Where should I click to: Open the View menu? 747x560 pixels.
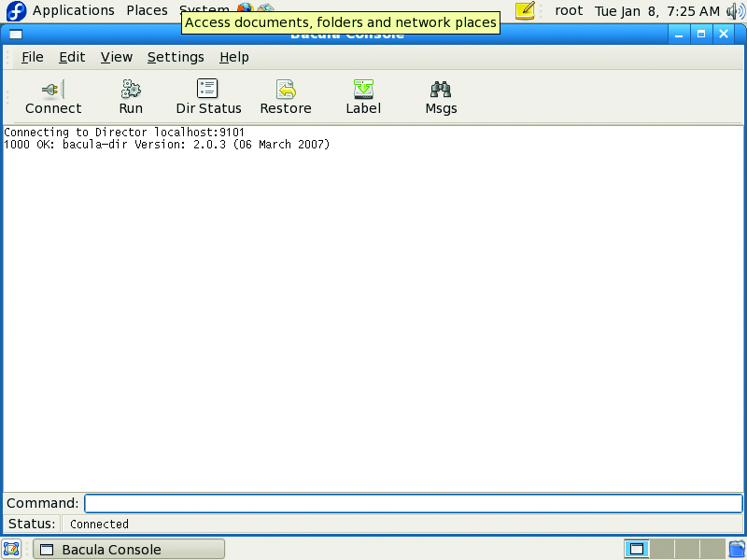(117, 57)
